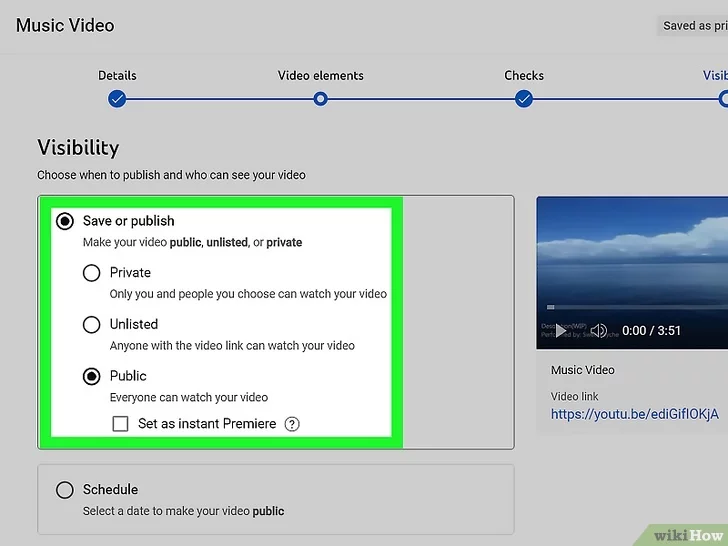Select the Schedule radio option
728x546 pixels.
click(65, 490)
